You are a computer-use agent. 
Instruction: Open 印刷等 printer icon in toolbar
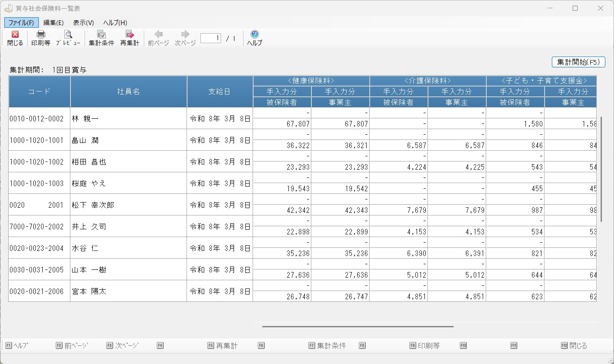pos(41,35)
